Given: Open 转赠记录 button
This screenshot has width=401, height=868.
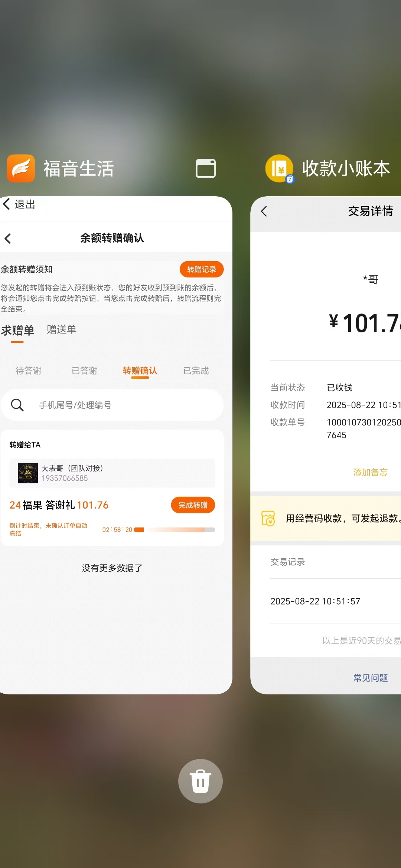Looking at the screenshot, I should (202, 269).
